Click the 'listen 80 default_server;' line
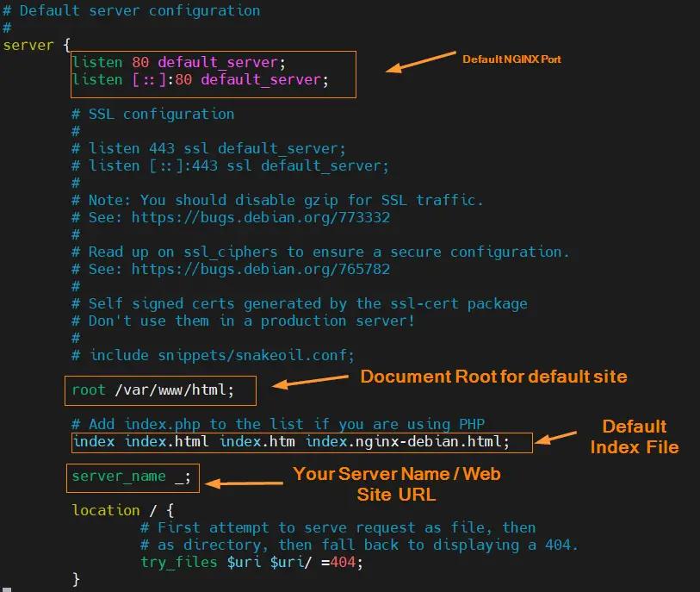The height and width of the screenshot is (592, 700). click(x=178, y=62)
